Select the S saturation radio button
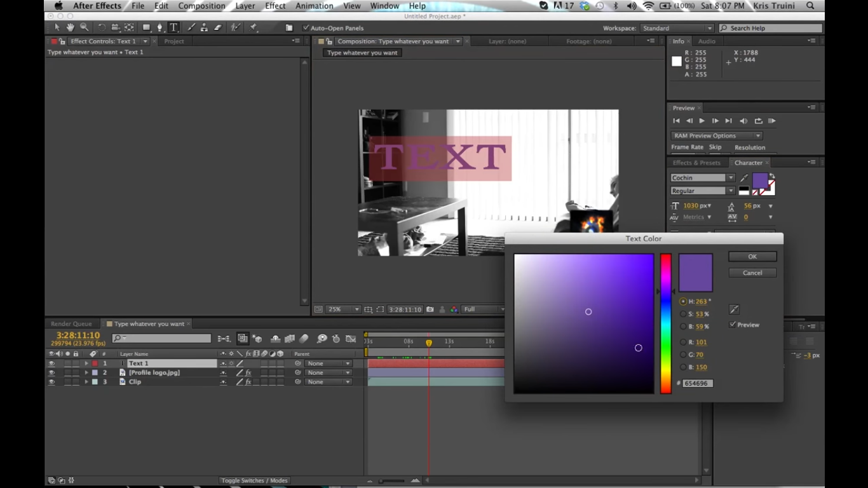This screenshot has width=868, height=488. pos(683,314)
